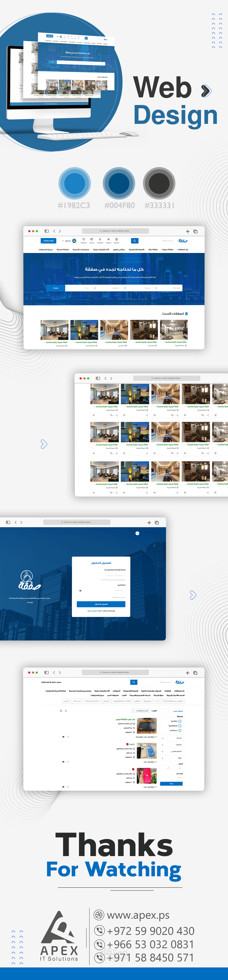
Task: Click the circled arrow icon on the login page
Action: pos(138,533)
